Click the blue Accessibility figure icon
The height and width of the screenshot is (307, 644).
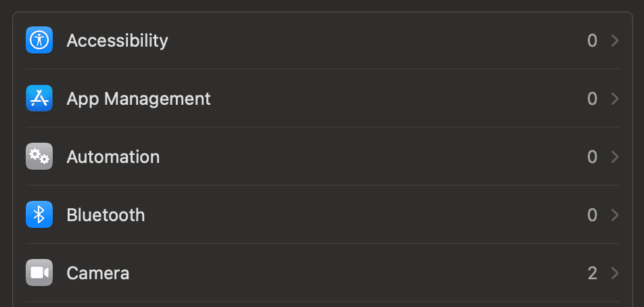pyautogui.click(x=39, y=41)
